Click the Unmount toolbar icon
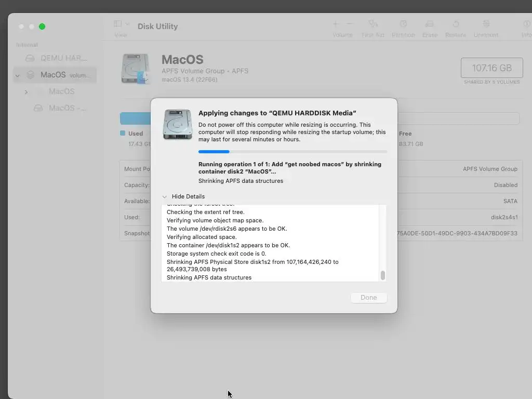Screen dimensions: 532x399 tap(486, 23)
